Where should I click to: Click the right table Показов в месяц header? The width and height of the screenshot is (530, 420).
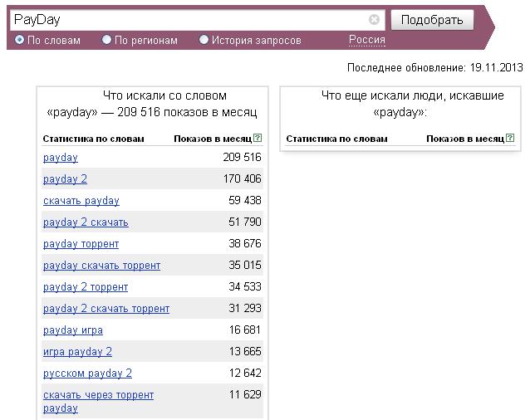465,139
